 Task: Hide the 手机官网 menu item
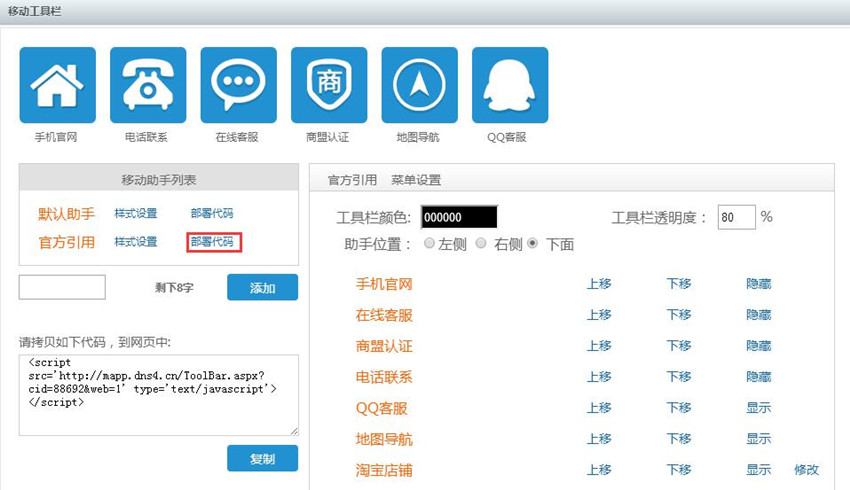click(x=758, y=283)
